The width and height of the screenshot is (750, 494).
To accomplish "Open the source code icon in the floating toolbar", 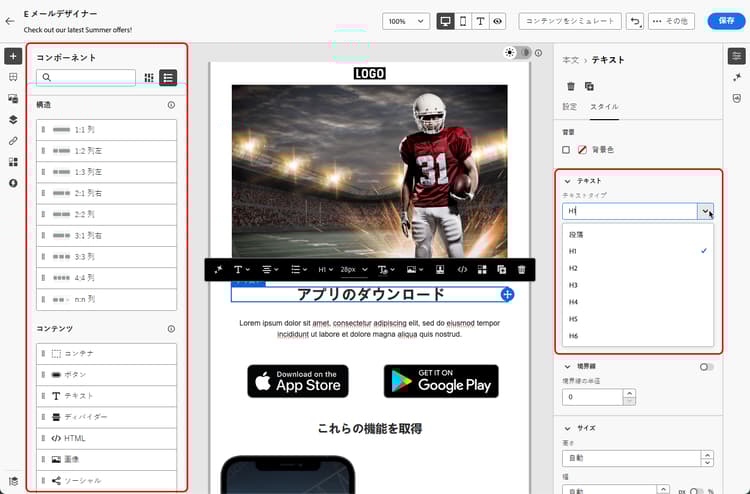I will (x=462, y=270).
